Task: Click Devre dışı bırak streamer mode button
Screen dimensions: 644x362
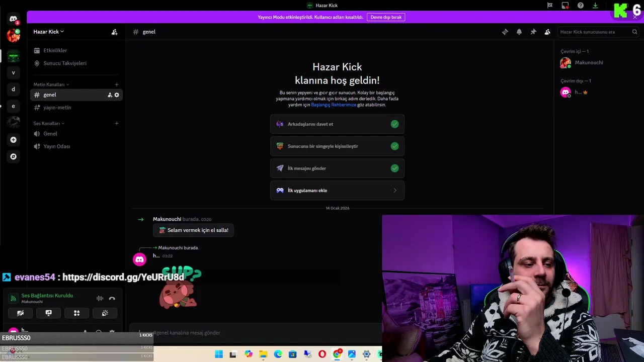Action: pyautogui.click(x=386, y=17)
